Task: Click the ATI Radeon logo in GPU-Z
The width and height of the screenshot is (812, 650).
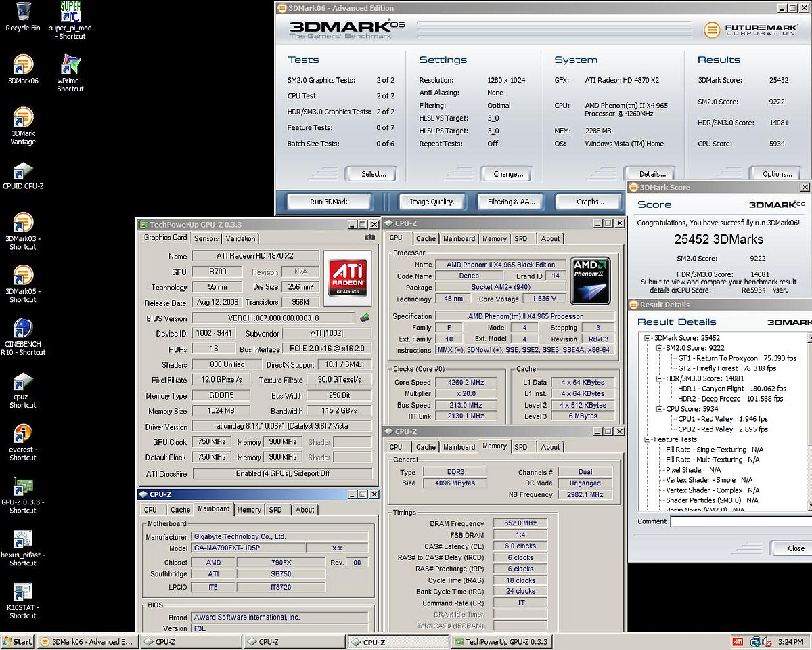Action: click(x=348, y=278)
